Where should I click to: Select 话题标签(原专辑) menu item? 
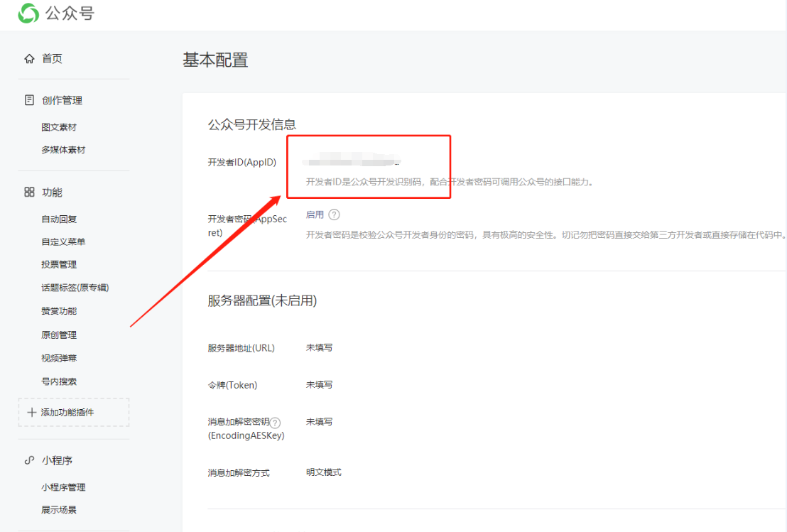coord(75,288)
